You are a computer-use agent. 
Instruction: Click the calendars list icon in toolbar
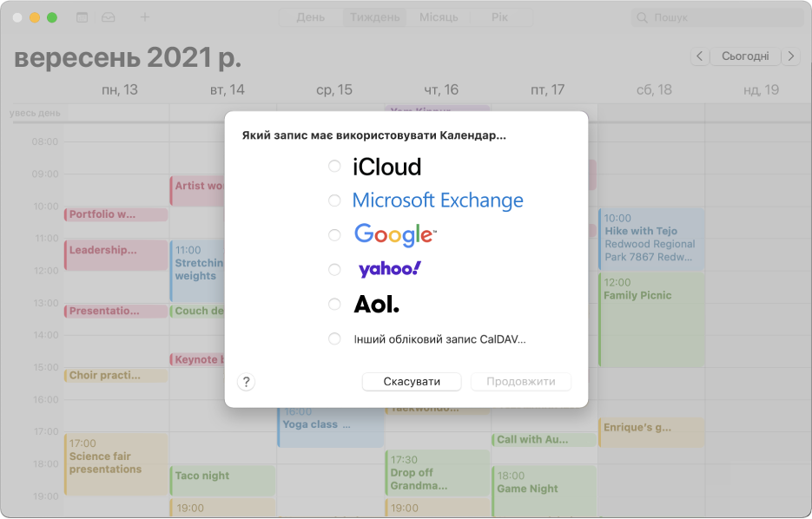tap(82, 17)
